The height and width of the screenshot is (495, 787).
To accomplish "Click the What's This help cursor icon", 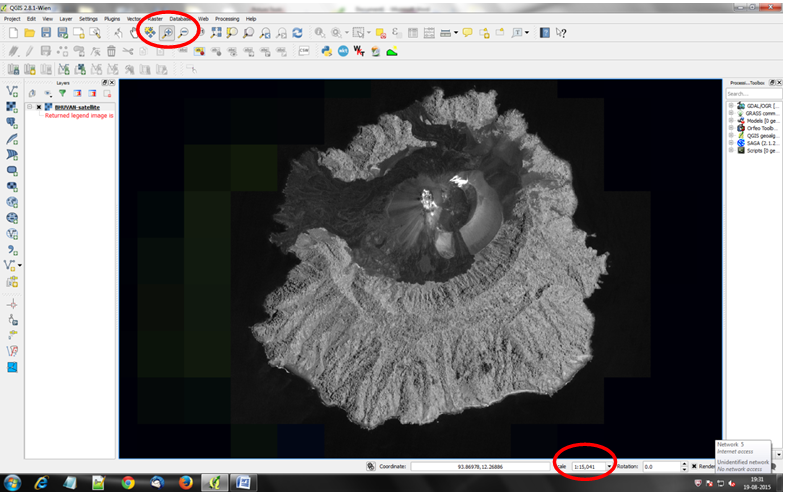I will [561, 33].
